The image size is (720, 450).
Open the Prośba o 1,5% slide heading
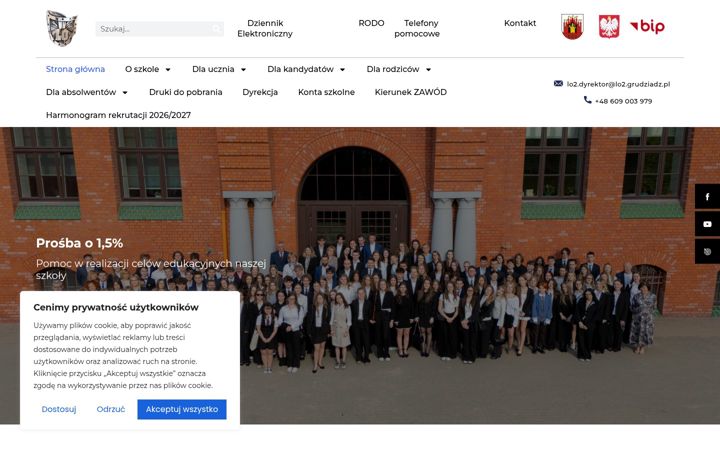79,243
